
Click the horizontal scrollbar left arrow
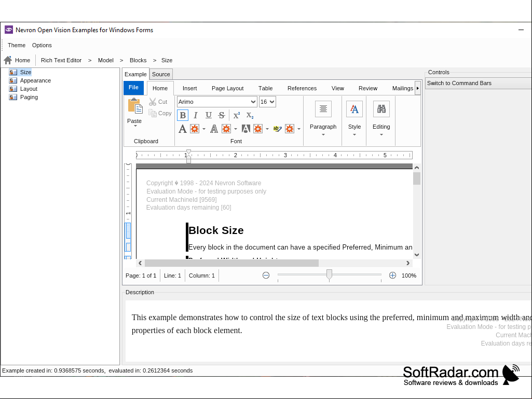(140, 263)
